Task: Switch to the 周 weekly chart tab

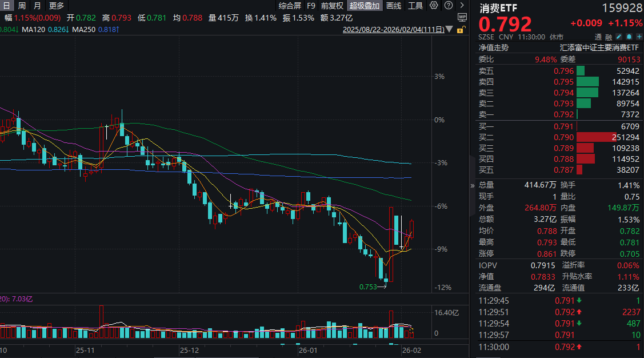Action: (21, 5)
